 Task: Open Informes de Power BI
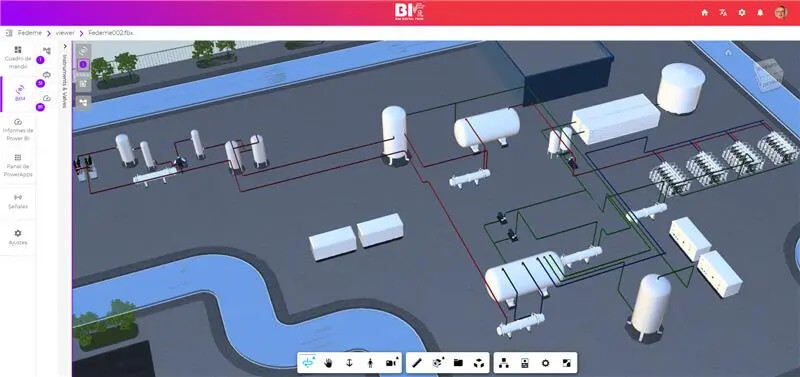18,130
